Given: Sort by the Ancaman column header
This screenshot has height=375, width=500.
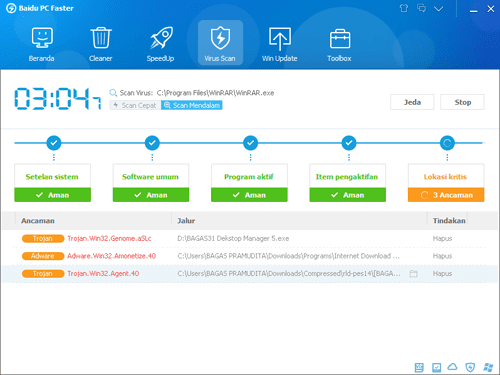Looking at the screenshot, I should (38, 221).
